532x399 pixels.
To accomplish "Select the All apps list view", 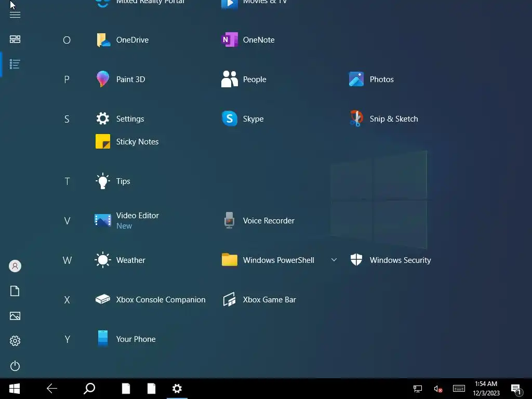I will pyautogui.click(x=15, y=64).
